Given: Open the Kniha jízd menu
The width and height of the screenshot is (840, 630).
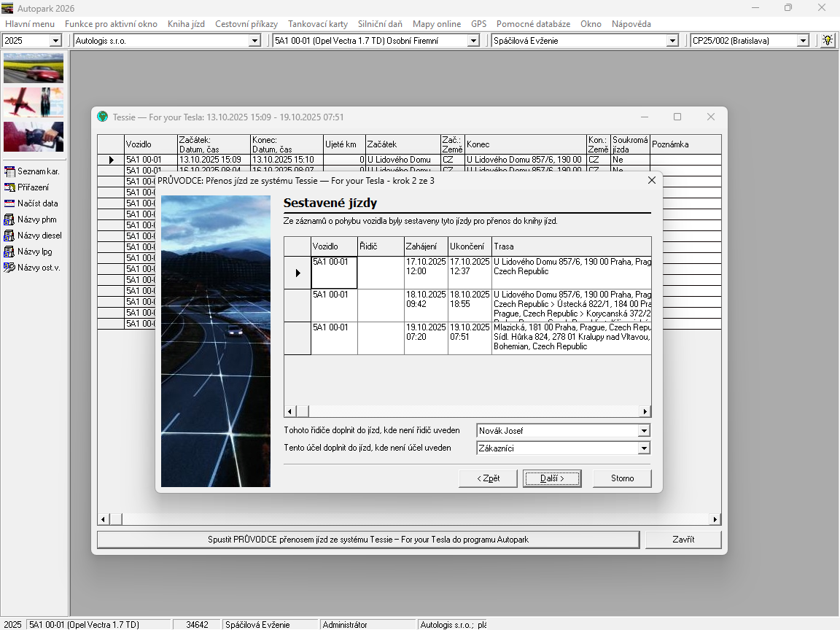Looking at the screenshot, I should click(x=186, y=24).
